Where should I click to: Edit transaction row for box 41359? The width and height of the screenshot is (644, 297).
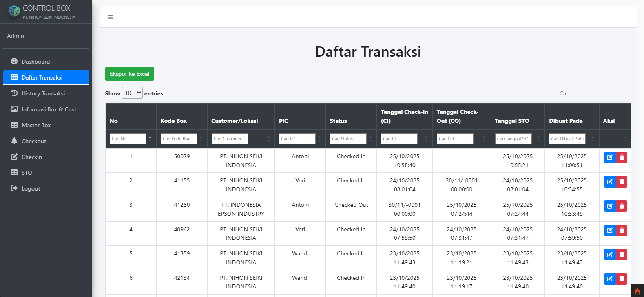(x=610, y=255)
